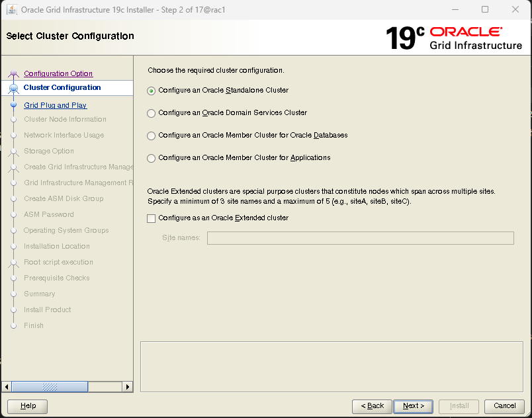Click the Root script execution step text
The height and width of the screenshot is (418, 532).
pyautogui.click(x=58, y=262)
